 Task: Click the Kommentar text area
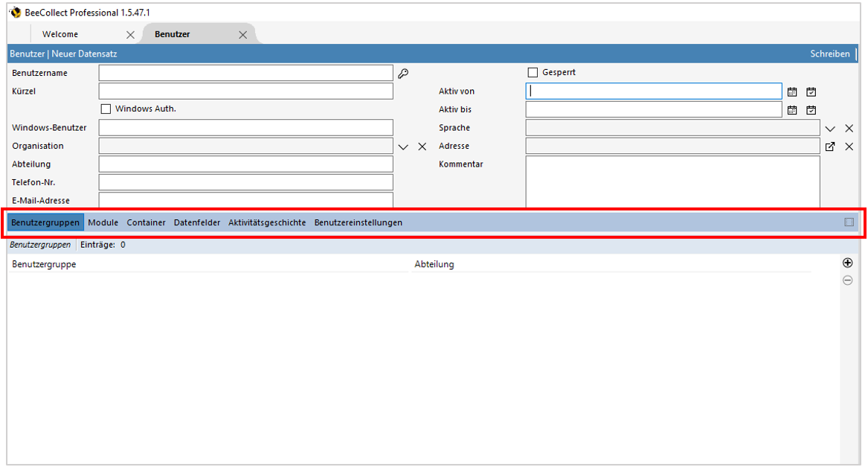[x=672, y=181]
